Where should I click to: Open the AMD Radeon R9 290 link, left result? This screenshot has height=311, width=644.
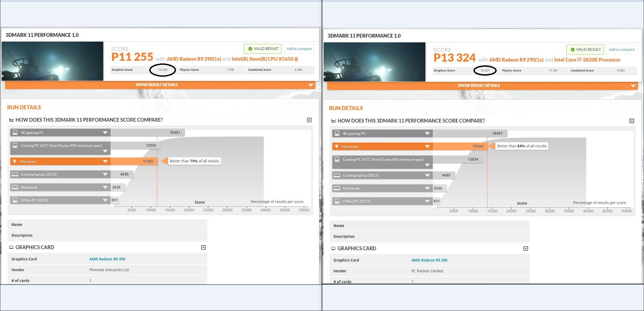coord(107,259)
